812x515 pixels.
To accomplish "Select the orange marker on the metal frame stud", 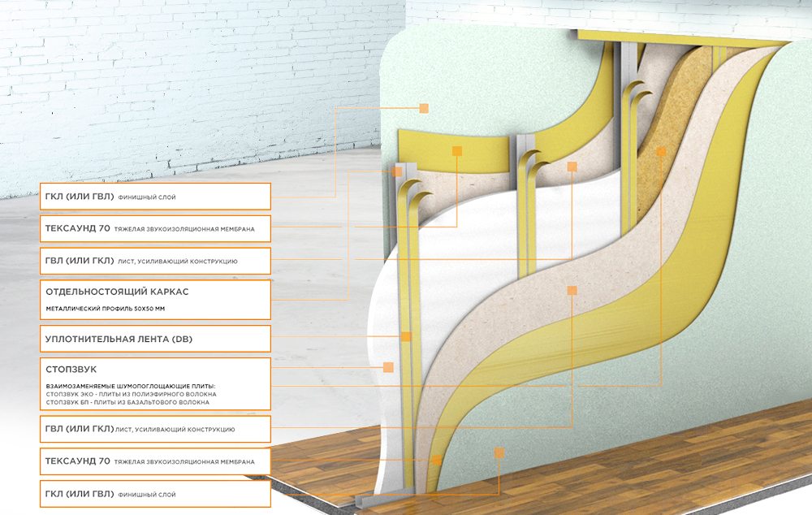I will (397, 171).
